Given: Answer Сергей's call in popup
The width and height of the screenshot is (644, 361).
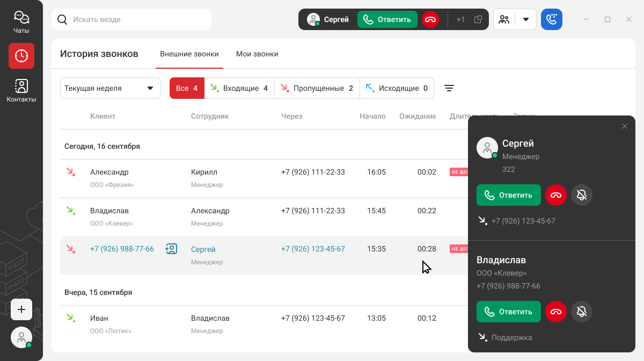Looking at the screenshot, I should point(508,195).
